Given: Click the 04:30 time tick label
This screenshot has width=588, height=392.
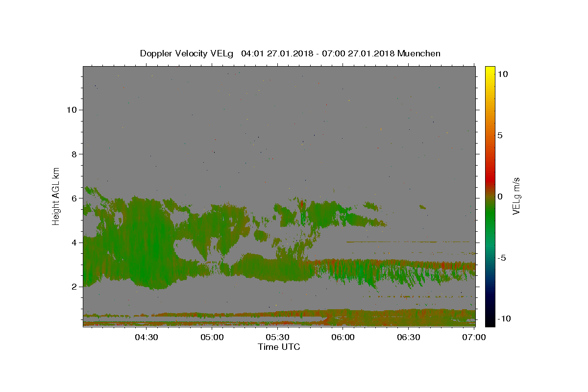Looking at the screenshot, I should [146, 337].
